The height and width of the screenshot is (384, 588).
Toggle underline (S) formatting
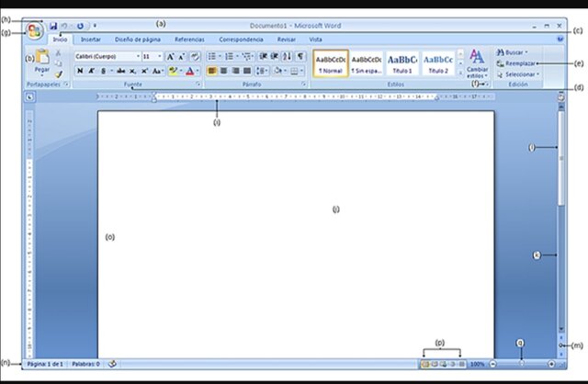103,71
